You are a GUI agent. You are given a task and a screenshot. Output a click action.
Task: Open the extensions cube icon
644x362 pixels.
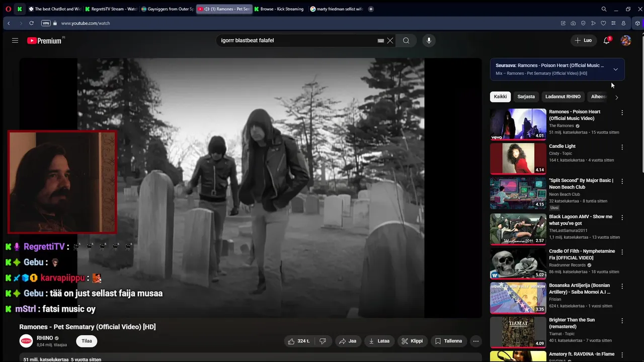pyautogui.click(x=637, y=23)
